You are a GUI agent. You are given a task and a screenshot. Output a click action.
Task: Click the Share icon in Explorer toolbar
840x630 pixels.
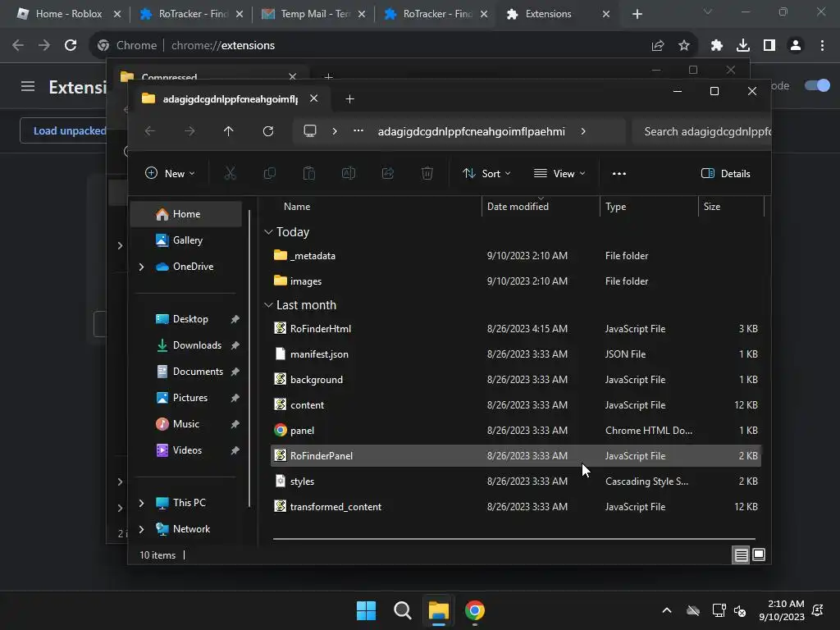(x=388, y=173)
